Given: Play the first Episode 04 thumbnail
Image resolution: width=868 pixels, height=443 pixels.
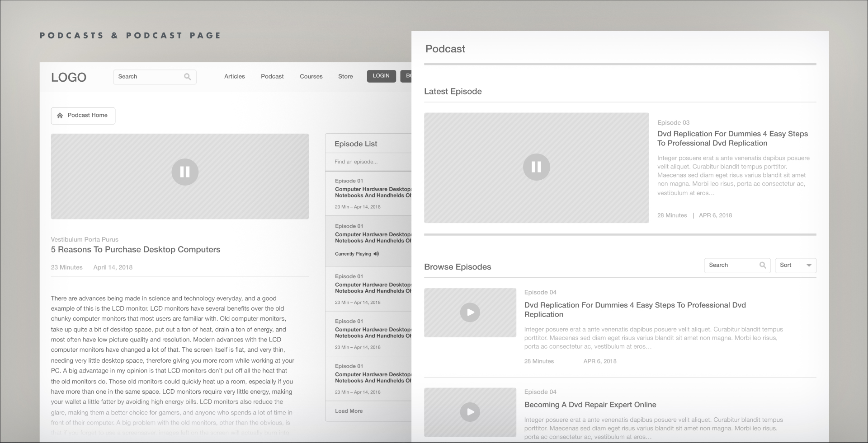Looking at the screenshot, I should coord(470,312).
